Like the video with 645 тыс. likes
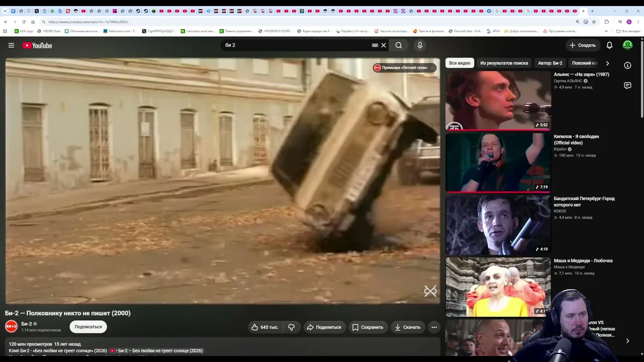This screenshot has width=644, height=362. pyautogui.click(x=265, y=327)
